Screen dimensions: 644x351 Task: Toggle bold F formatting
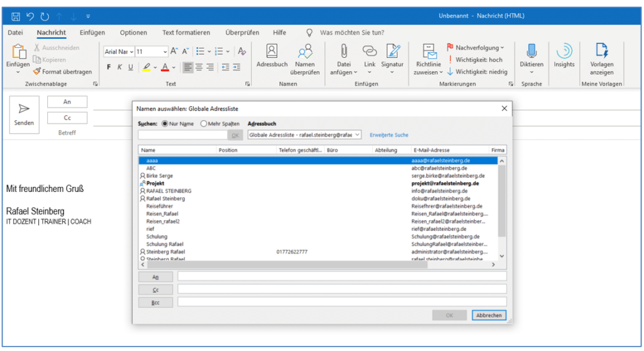(x=108, y=67)
